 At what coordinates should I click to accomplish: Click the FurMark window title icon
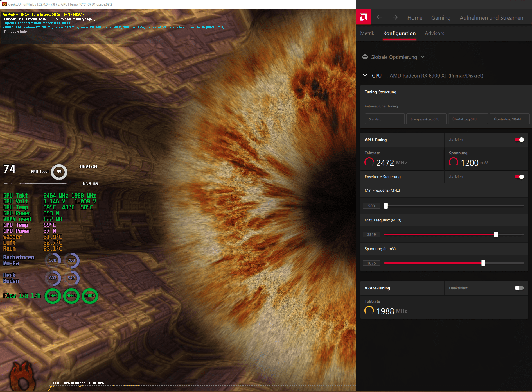4,4
